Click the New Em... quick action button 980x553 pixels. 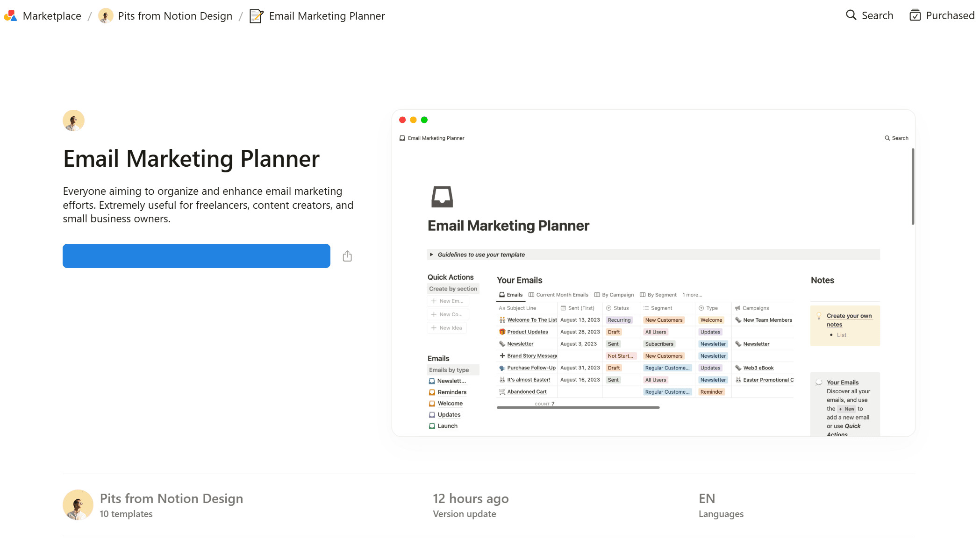click(448, 301)
